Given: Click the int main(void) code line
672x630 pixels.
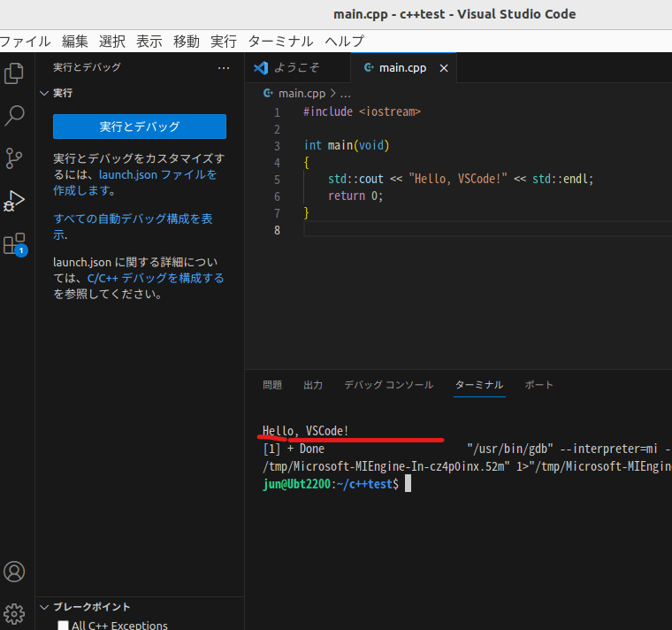Looking at the screenshot, I should point(347,145).
